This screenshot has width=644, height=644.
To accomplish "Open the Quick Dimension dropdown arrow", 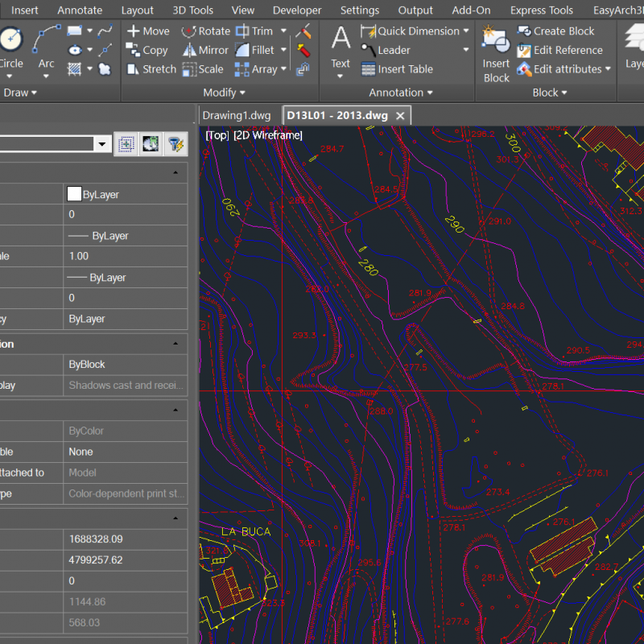I will pos(466,31).
